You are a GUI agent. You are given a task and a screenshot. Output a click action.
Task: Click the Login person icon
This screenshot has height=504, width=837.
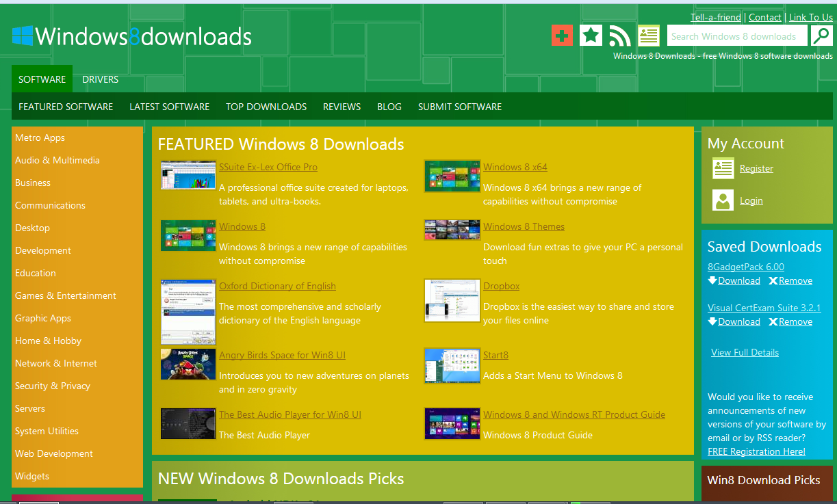[x=723, y=200]
